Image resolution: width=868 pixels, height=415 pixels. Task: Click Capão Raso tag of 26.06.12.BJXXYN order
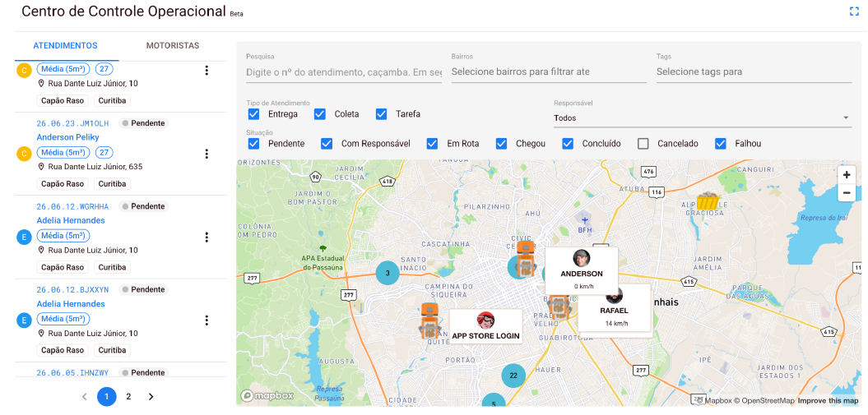[63, 350]
